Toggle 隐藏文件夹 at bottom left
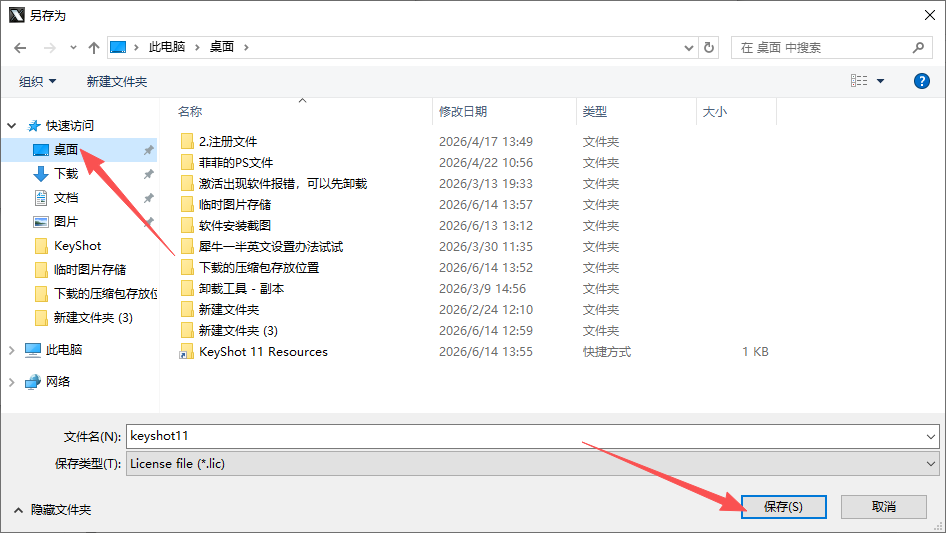Image resolution: width=946 pixels, height=533 pixels. point(53,510)
